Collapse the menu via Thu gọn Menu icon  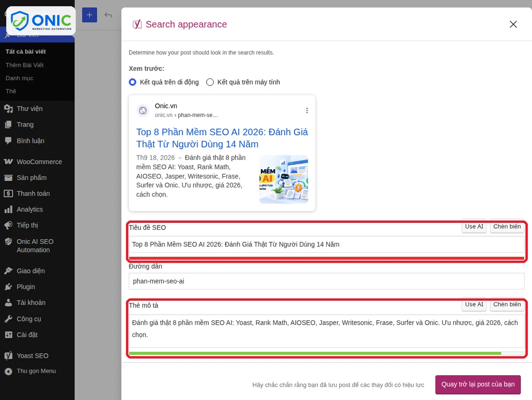(8, 371)
